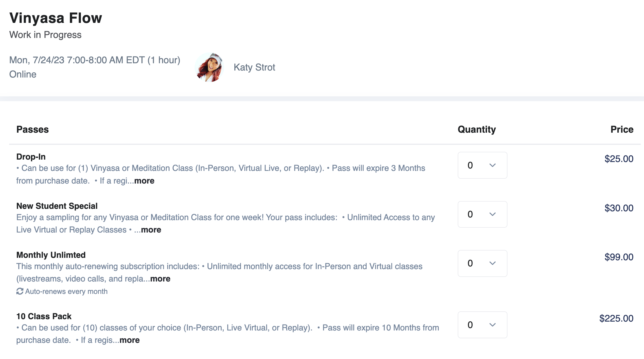Expand New Student Special description via more
This screenshot has width=644, height=359.
pos(151,230)
